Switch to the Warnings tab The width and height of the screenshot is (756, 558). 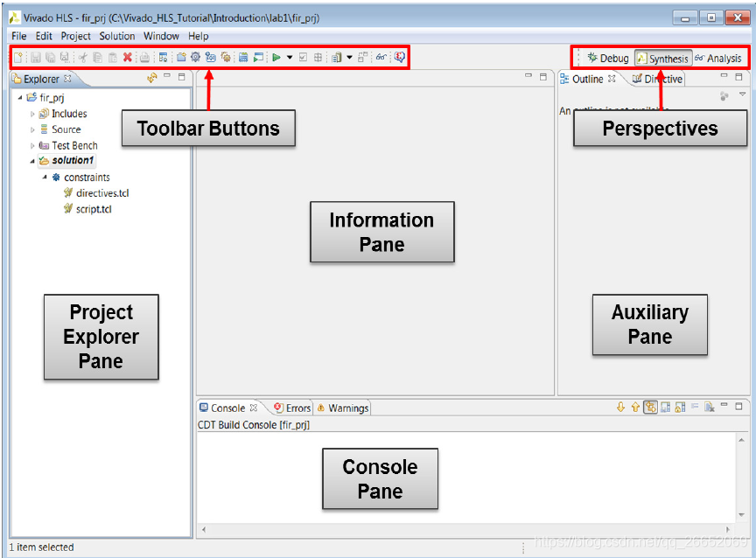point(343,408)
